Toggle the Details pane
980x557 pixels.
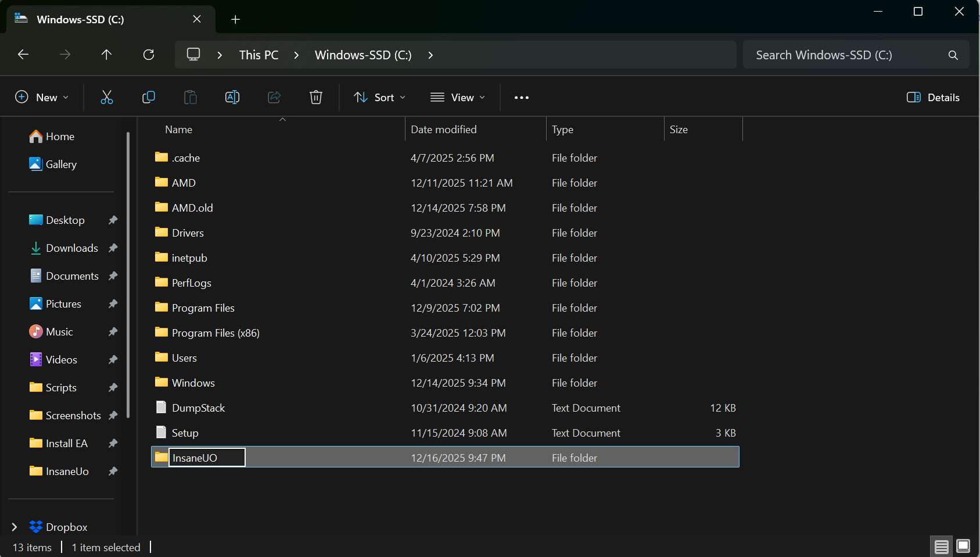[933, 98]
